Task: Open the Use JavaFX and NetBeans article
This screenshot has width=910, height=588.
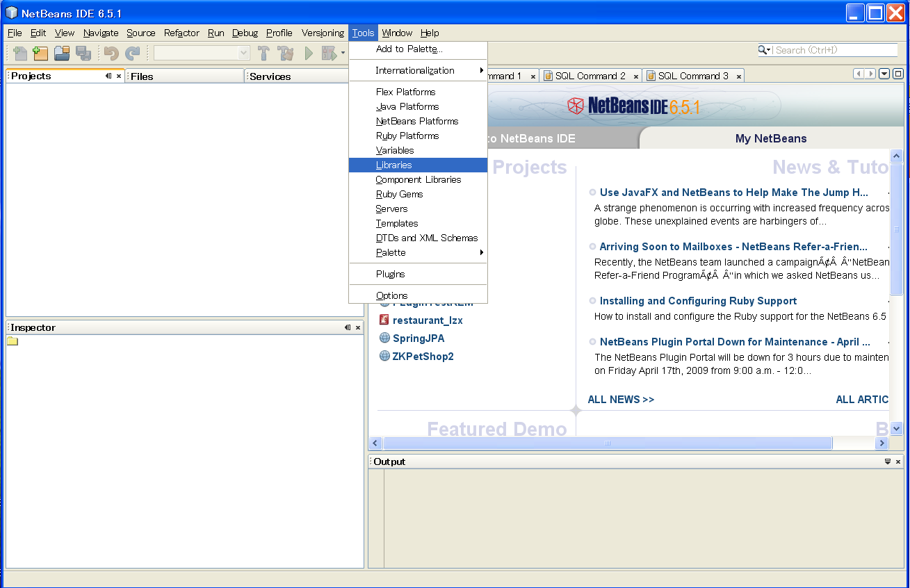Action: point(733,193)
